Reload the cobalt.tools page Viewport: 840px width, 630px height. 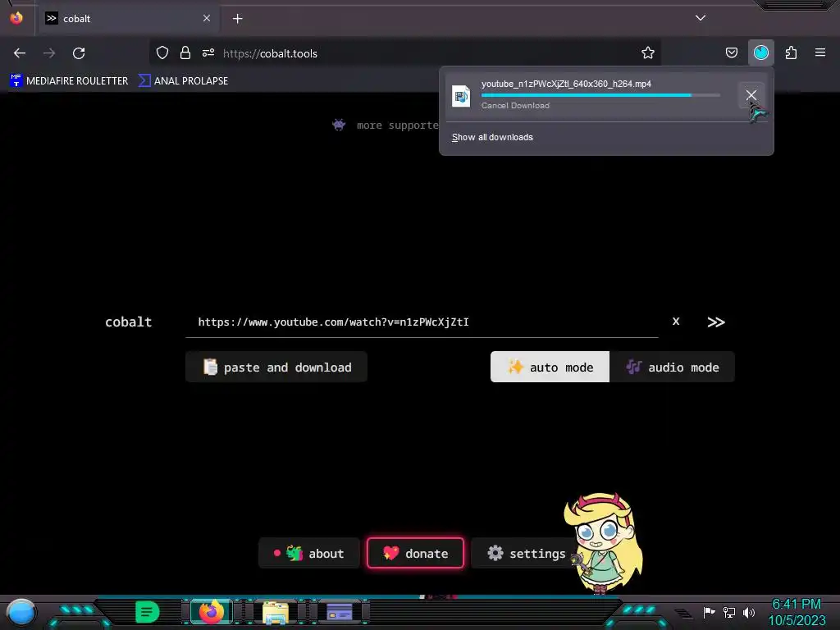tap(79, 53)
